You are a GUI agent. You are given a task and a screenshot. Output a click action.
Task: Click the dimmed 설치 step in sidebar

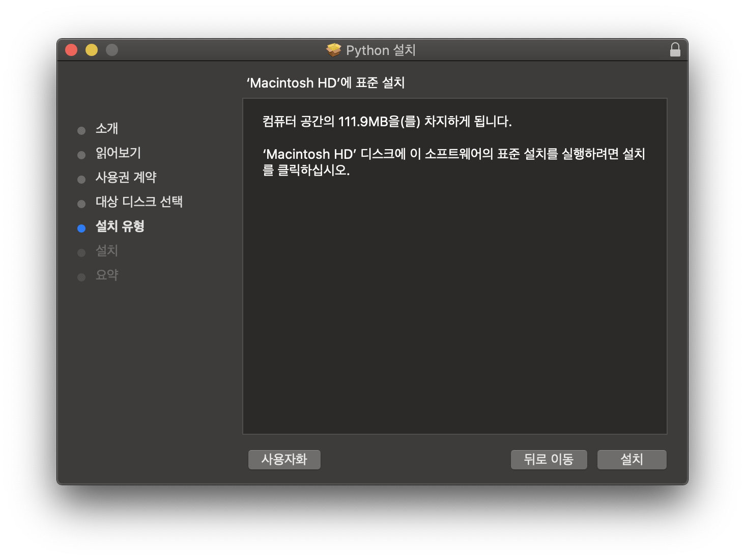point(107,250)
